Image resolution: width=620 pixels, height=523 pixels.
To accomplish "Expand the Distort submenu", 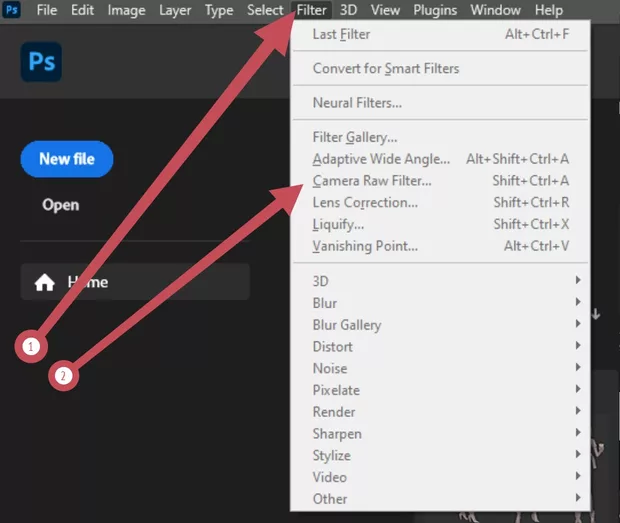I will coord(440,347).
